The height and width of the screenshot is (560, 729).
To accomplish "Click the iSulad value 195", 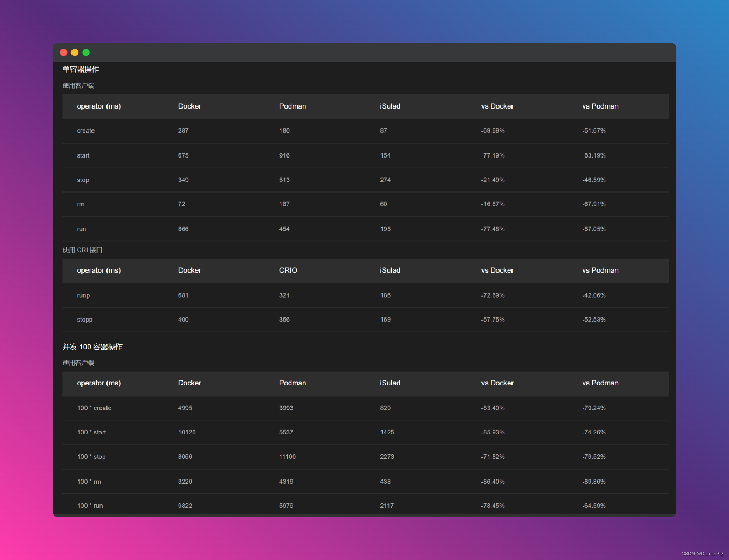I will coord(385,229).
